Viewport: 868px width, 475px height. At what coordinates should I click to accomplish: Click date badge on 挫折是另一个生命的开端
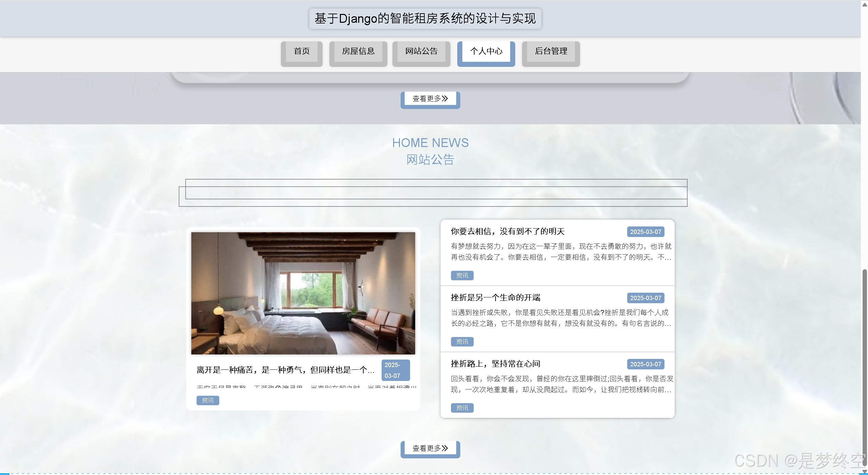point(645,298)
